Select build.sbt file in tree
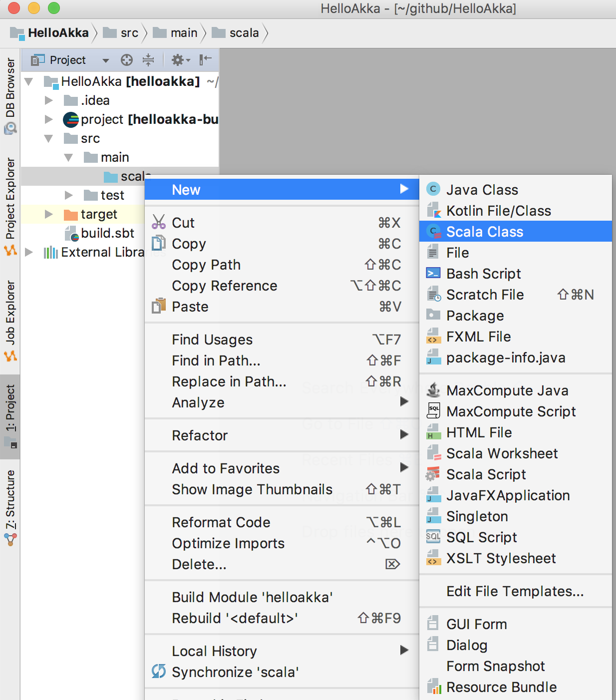 (x=99, y=233)
